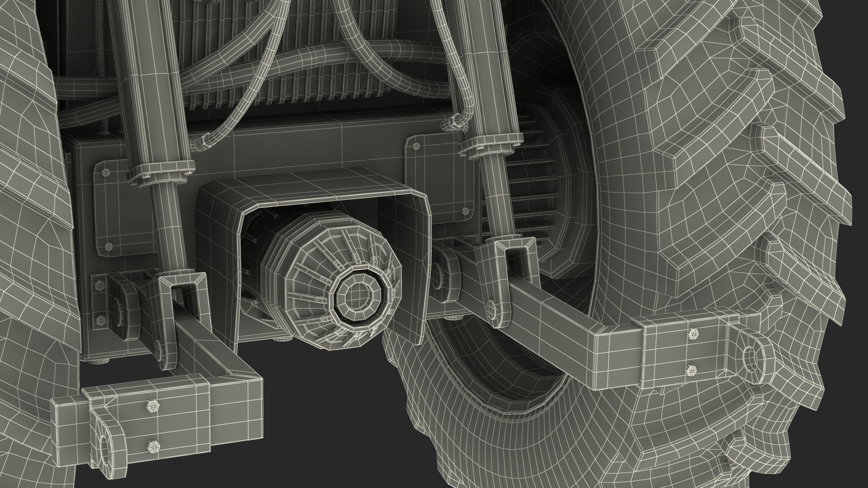Click lower bolt on right arm end bracket
The image size is (868, 488).
click(x=691, y=371)
